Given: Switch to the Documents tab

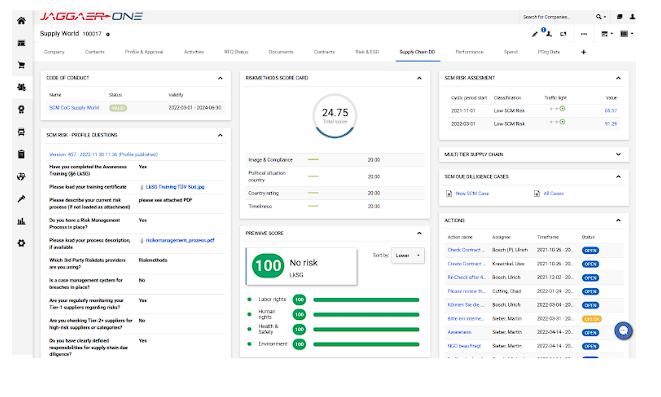Looking at the screenshot, I should [281, 52].
